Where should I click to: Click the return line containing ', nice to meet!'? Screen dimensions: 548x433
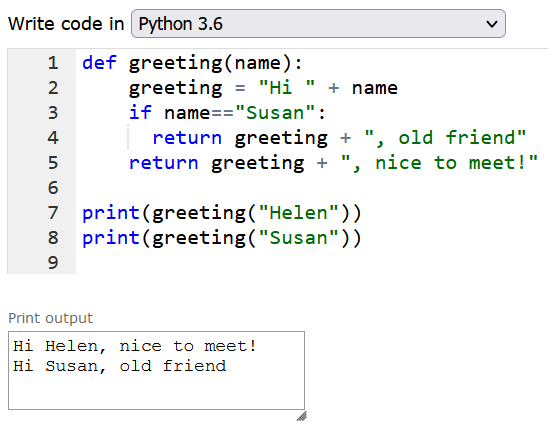coord(333,163)
